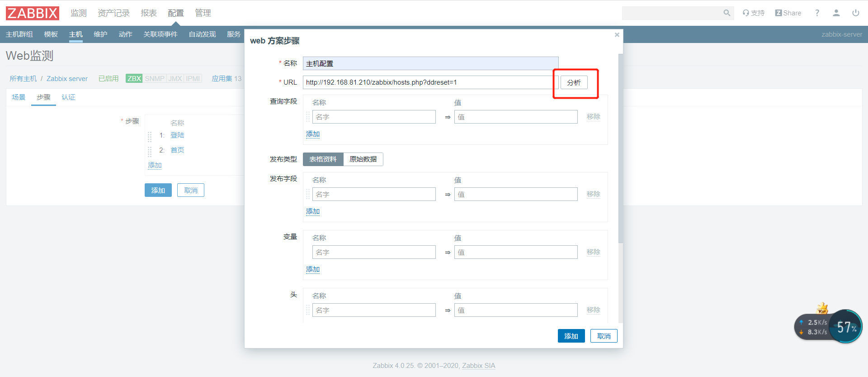Open the 应用集 13 link

pos(226,79)
